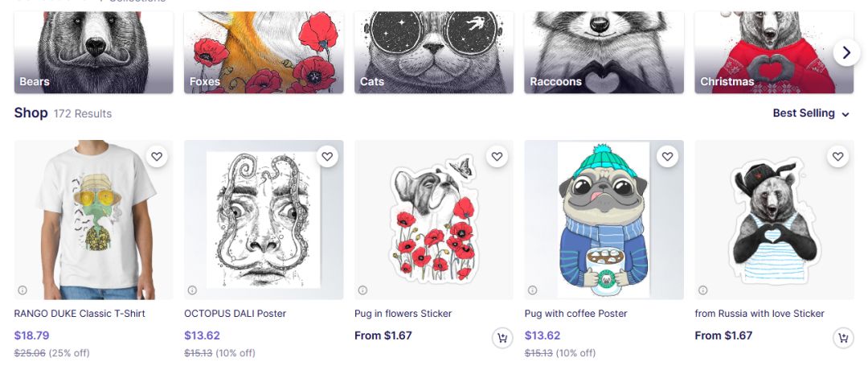This screenshot has width=868, height=366.
Task: Open info icon on OCTOPUS DALI Poster
Action: (x=192, y=290)
